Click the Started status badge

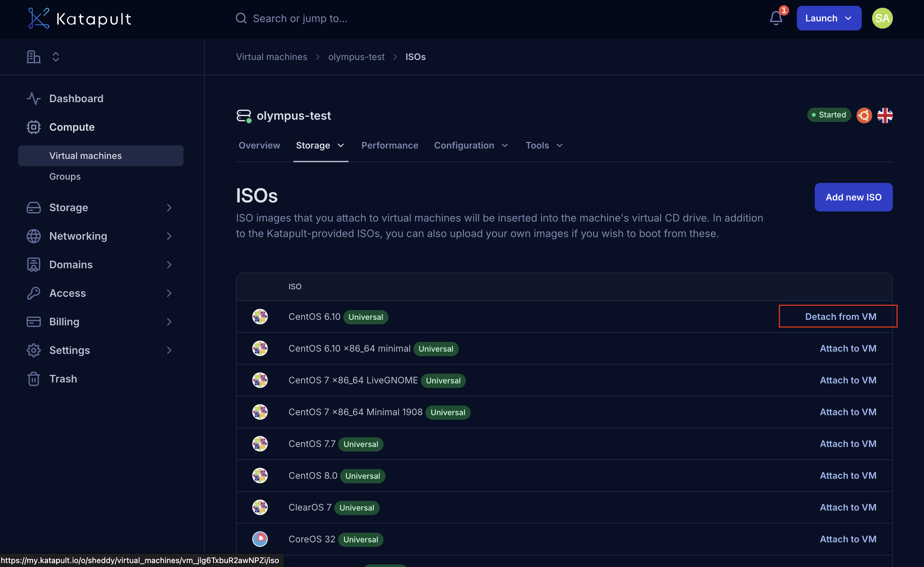829,115
